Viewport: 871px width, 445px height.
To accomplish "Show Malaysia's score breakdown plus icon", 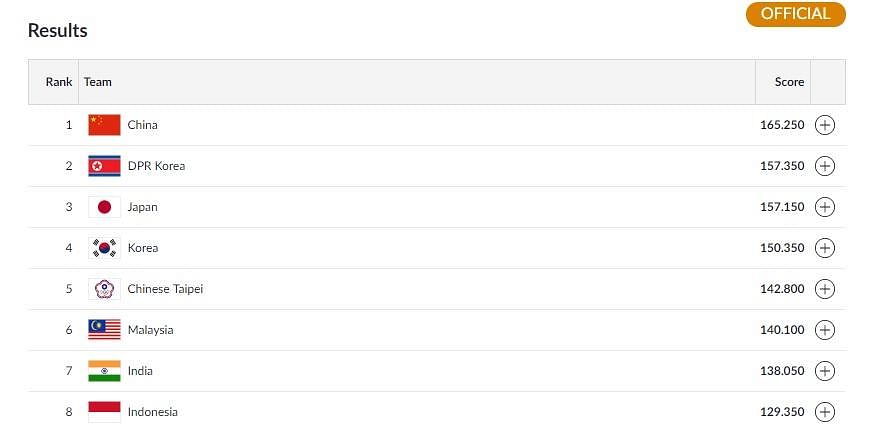I will click(825, 330).
